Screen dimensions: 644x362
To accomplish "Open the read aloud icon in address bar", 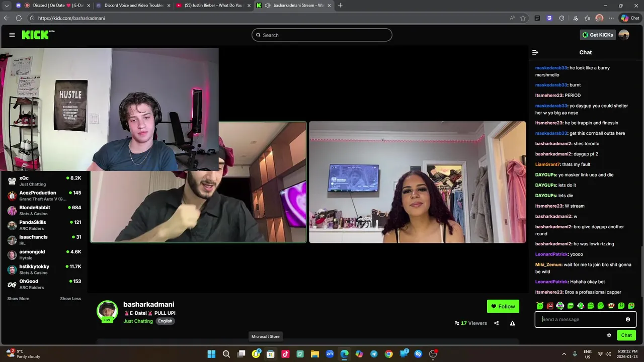I will [512, 18].
